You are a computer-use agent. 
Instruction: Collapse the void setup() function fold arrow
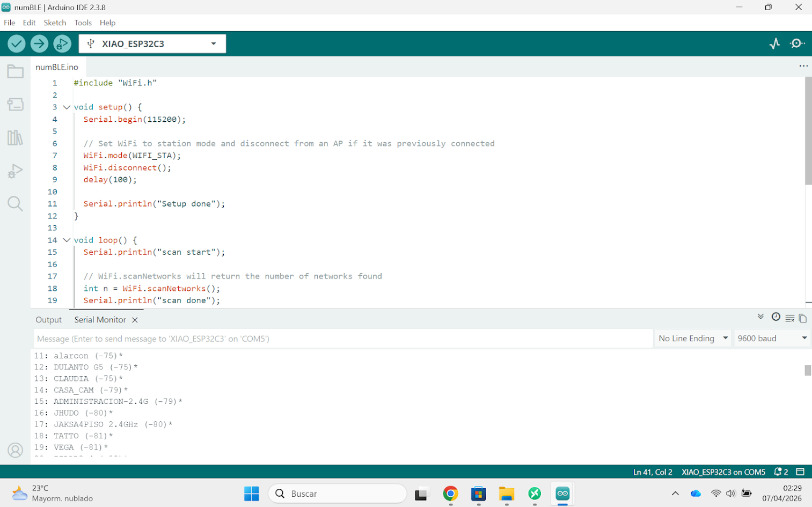67,107
